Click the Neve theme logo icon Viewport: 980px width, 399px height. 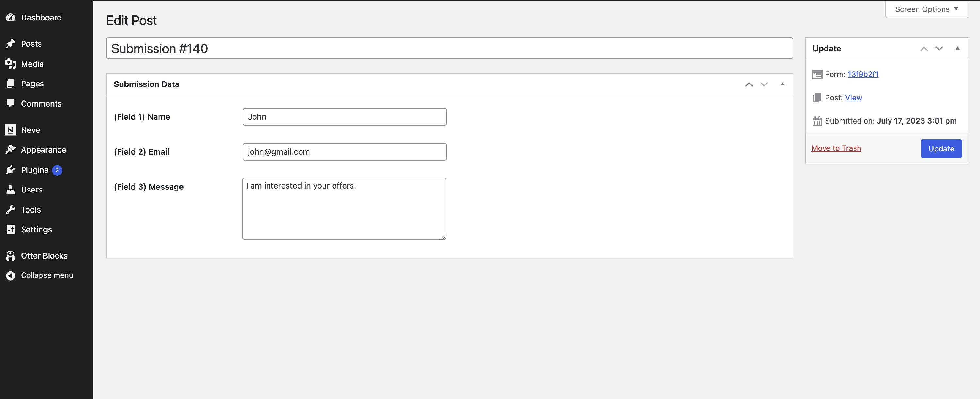tap(11, 130)
